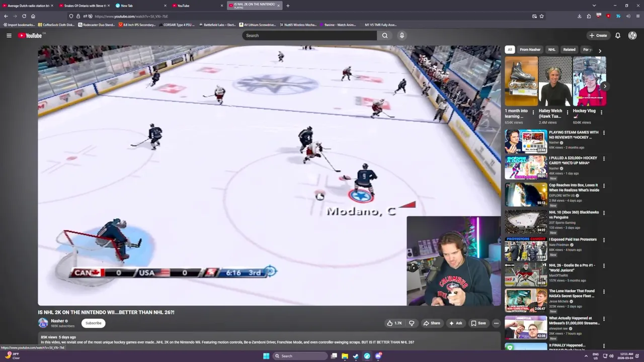644x362 pixels.
Task: Open the CORSAIR Type 4 PSU bookmark
Action: point(176,25)
